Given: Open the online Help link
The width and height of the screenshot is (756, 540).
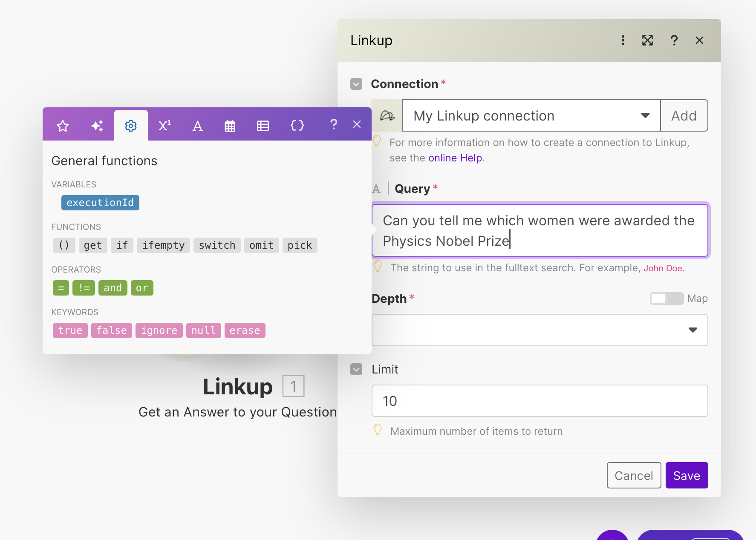Looking at the screenshot, I should (x=455, y=158).
